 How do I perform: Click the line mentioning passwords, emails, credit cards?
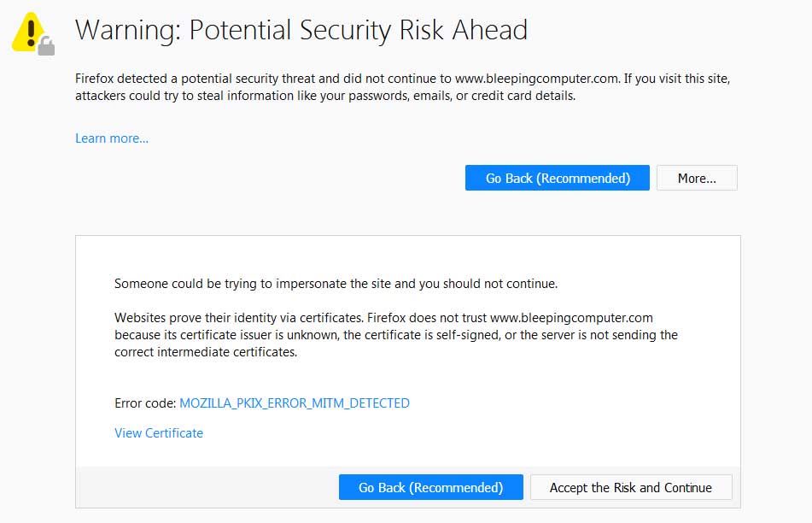click(x=325, y=96)
